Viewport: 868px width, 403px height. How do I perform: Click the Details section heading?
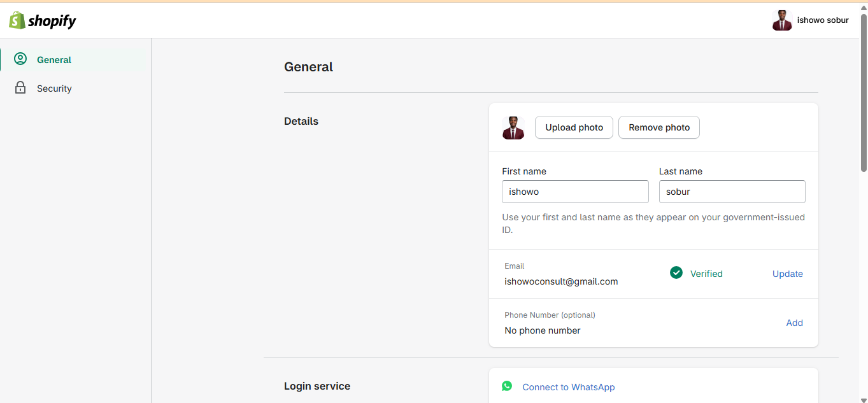[301, 121]
